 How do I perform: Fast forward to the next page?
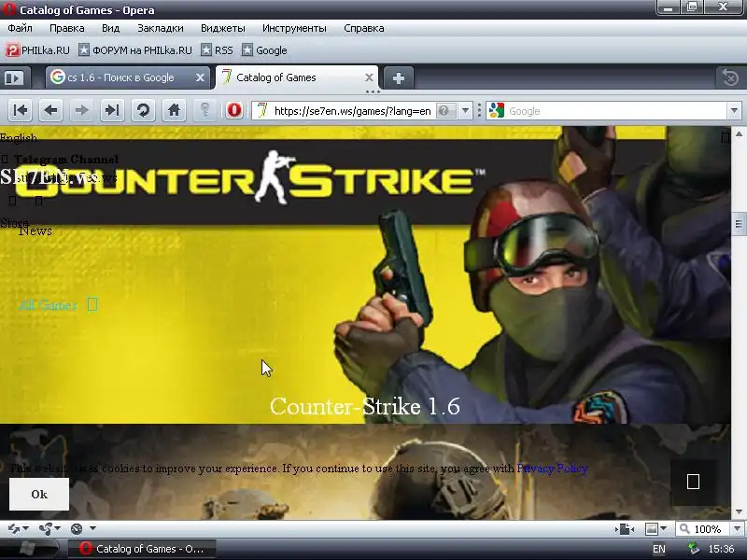click(x=112, y=111)
